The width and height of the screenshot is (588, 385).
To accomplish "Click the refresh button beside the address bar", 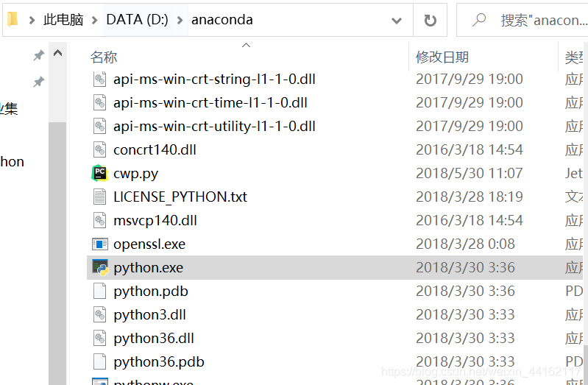I will [x=431, y=20].
